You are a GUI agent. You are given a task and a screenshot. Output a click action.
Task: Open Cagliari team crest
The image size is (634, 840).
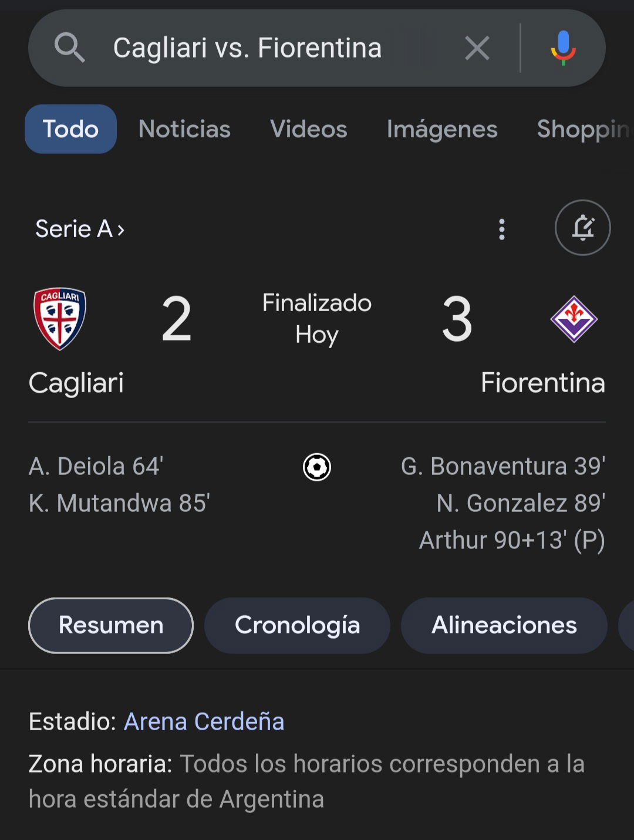click(x=60, y=319)
